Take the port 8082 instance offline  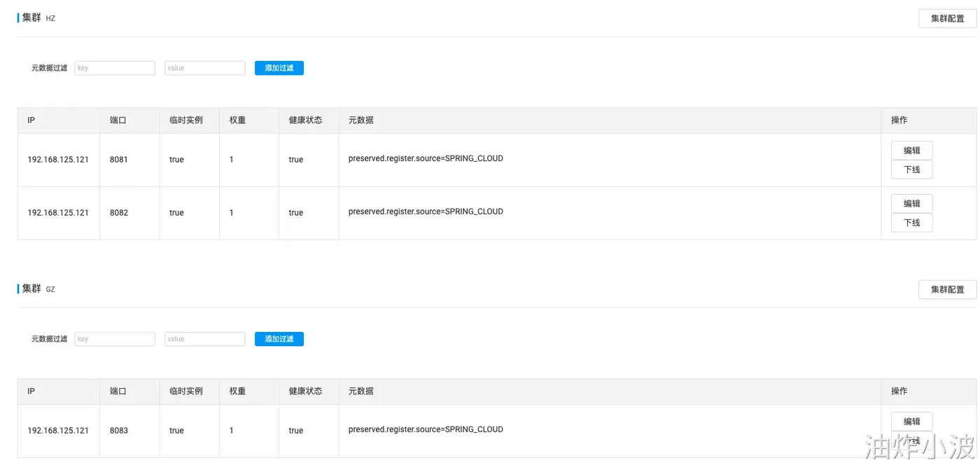[x=911, y=223]
